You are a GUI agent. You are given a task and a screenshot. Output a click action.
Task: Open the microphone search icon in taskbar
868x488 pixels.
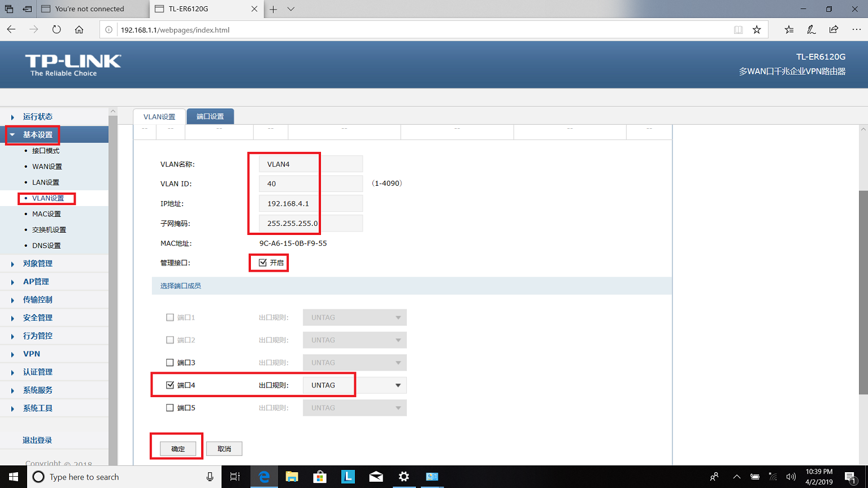pyautogui.click(x=210, y=477)
